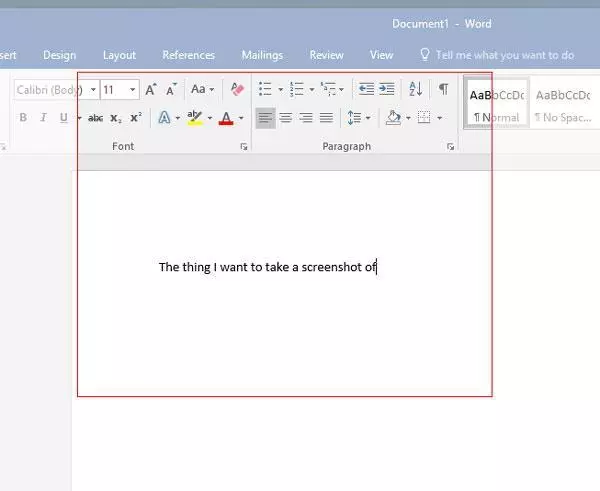Open the font size dropdown
The image size is (600, 491).
[x=133, y=90]
